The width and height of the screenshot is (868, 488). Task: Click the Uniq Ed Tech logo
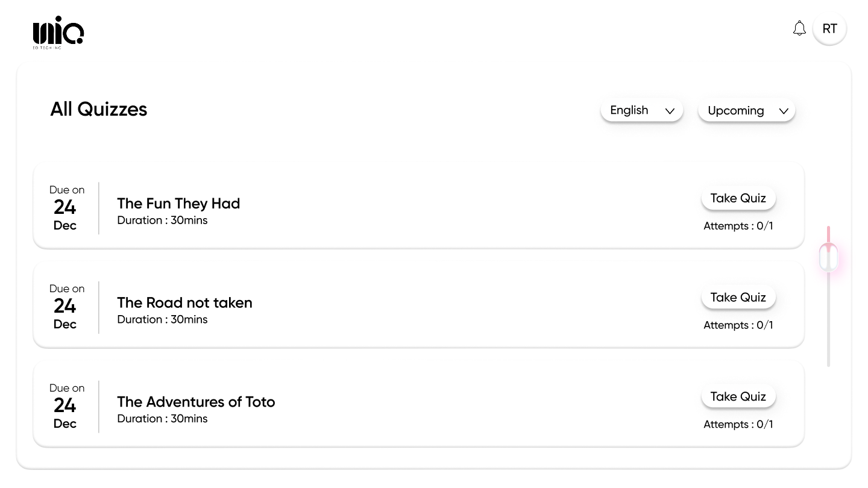pyautogui.click(x=58, y=32)
